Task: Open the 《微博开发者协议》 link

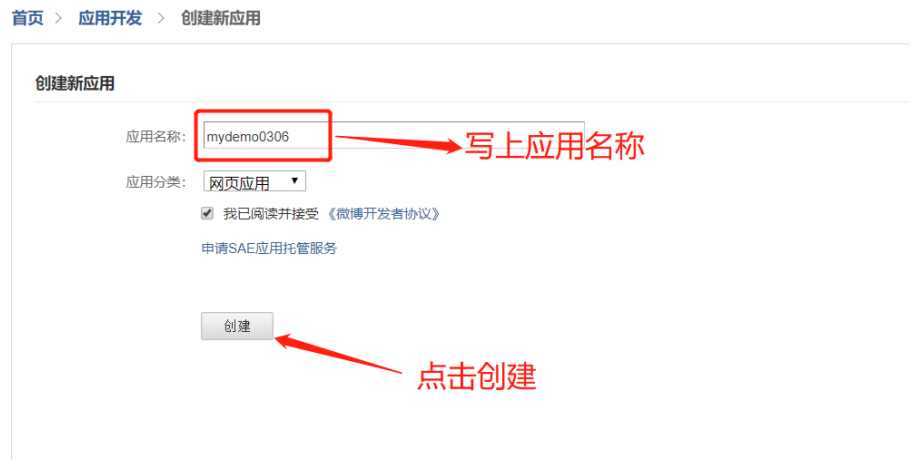Action: coord(383,214)
